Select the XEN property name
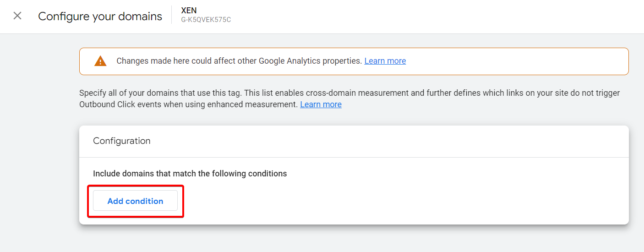 coord(189,11)
